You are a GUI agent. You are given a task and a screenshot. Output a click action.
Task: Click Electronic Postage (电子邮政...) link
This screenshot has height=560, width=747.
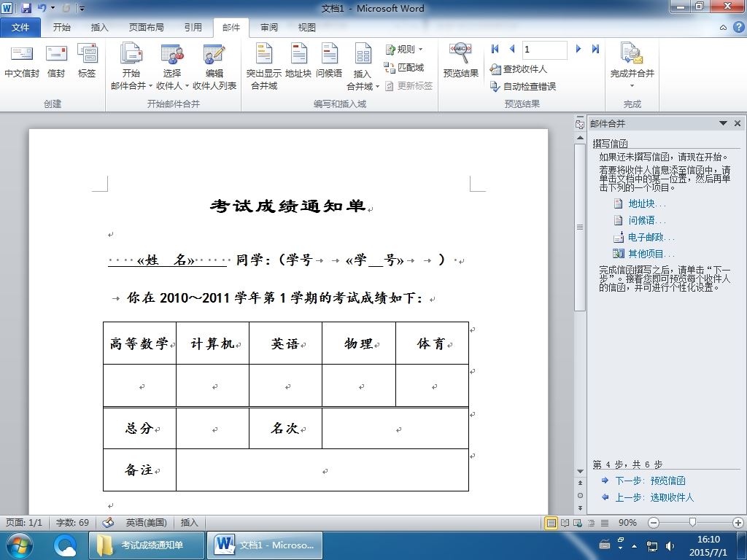651,237
